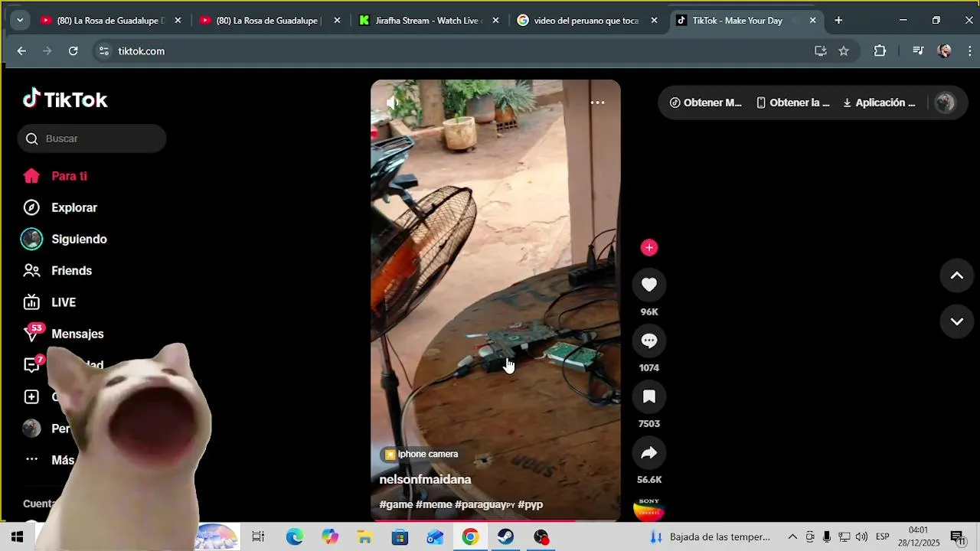Switch to Jirafha Stream tab
980x551 pixels.
[x=428, y=21]
